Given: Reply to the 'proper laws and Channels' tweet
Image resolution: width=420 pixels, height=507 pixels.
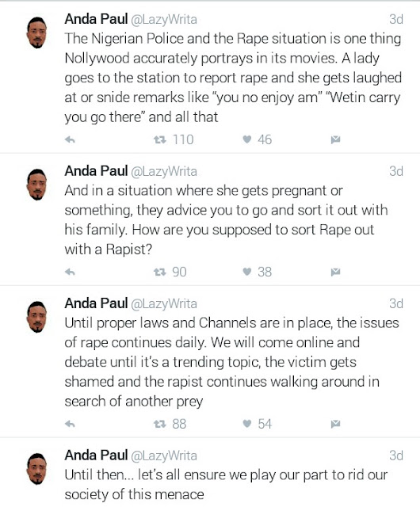Looking at the screenshot, I should tap(70, 424).
